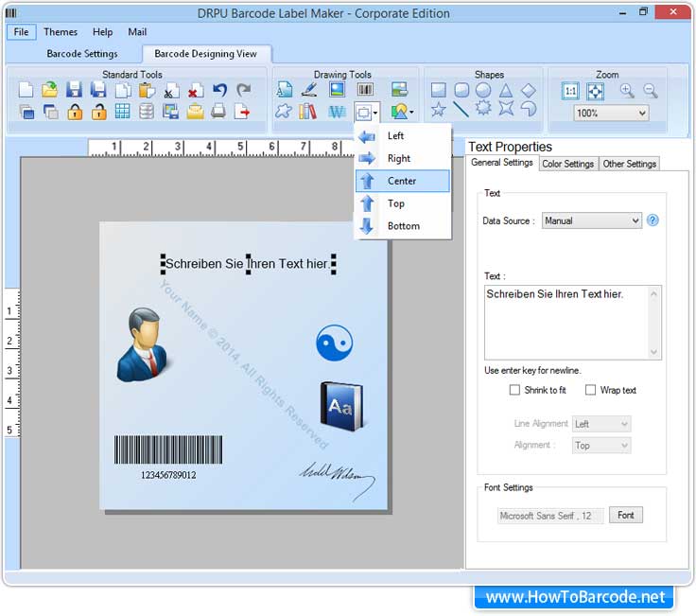This screenshot has height=616, width=696.
Task: Delete selected object with the red X icon
Action: point(195,90)
